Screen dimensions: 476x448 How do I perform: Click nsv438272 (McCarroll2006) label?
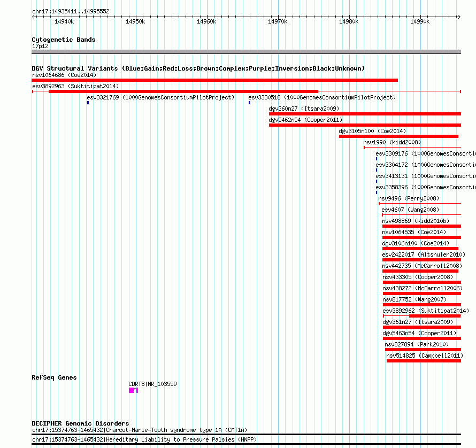[423, 288]
